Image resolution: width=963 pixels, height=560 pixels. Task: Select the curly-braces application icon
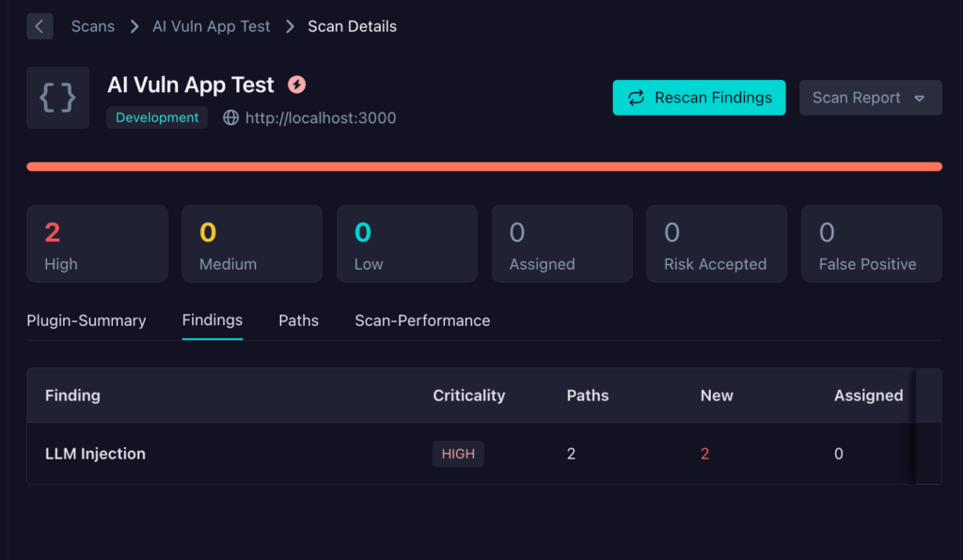click(x=57, y=97)
